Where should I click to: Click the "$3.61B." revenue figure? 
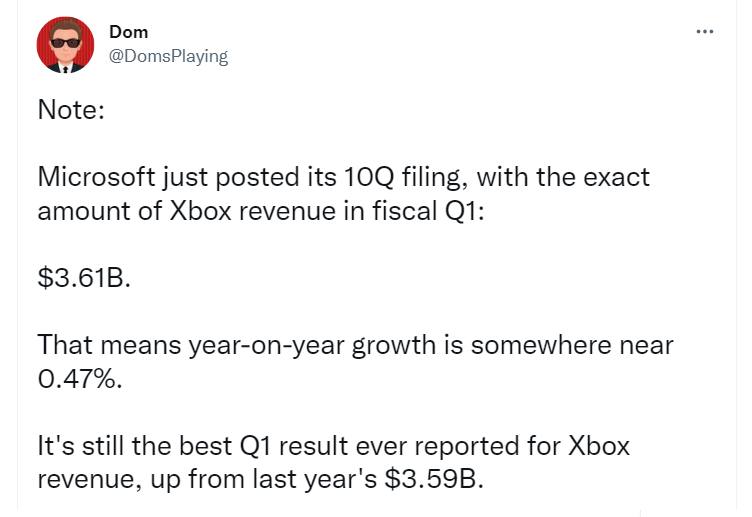84,277
